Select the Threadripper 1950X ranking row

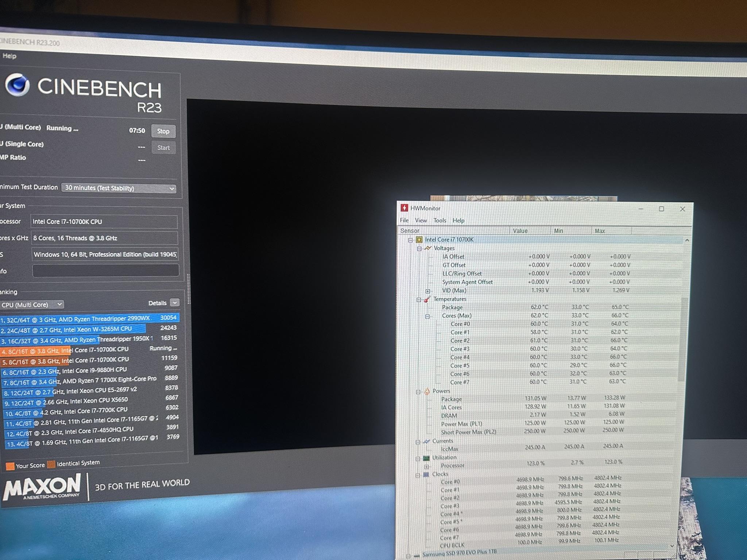pos(89,339)
